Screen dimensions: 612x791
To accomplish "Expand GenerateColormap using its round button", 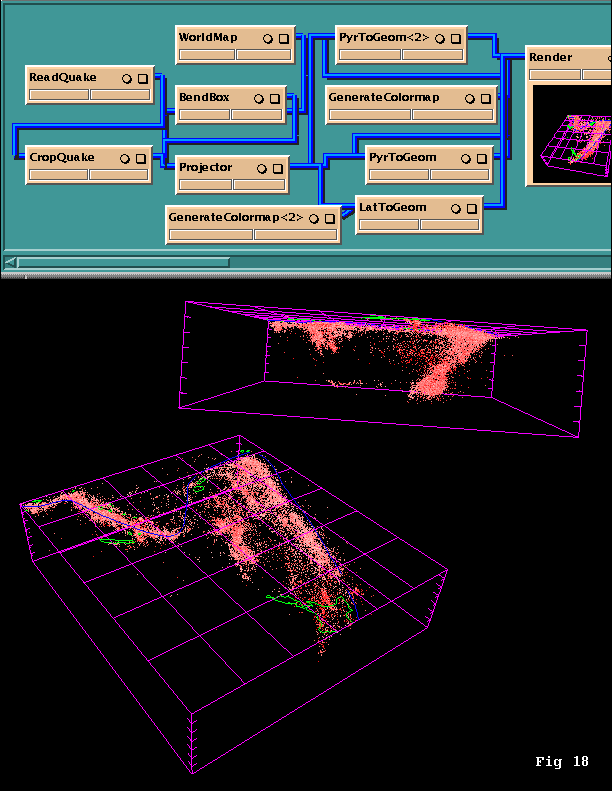I will click(469, 98).
